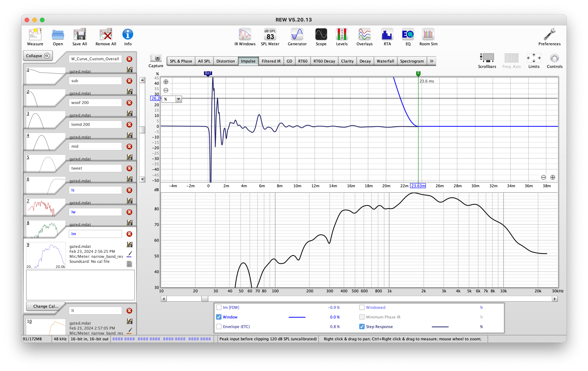The width and height of the screenshot is (588, 371).
Task: Collapse the measurements panel
Action: [38, 56]
